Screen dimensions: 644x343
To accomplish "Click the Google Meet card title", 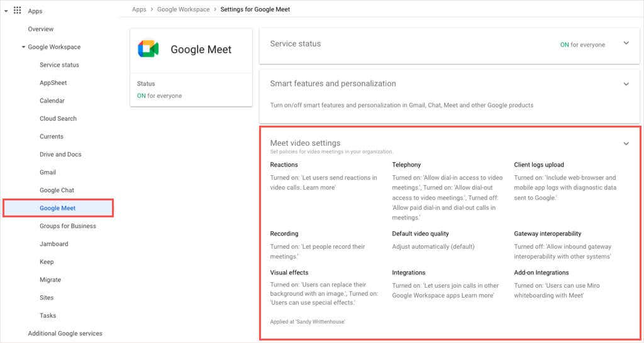I will coord(201,50).
